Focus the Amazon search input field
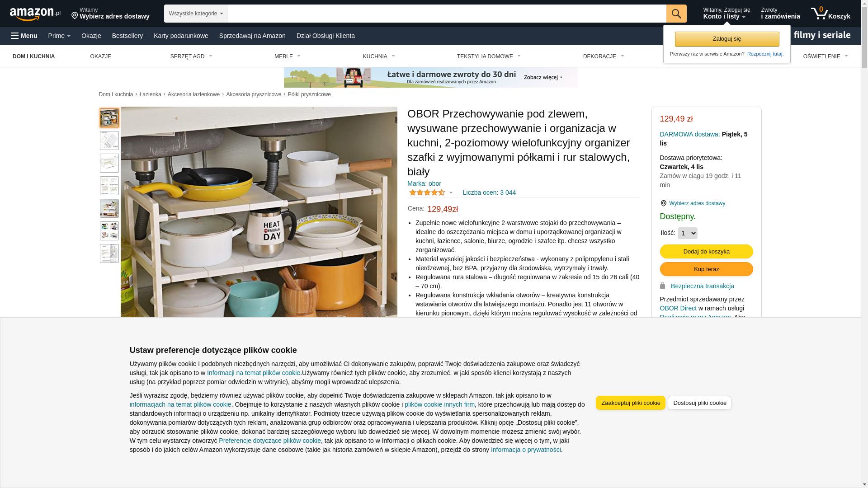Viewport: 868px width, 488px height. [447, 14]
